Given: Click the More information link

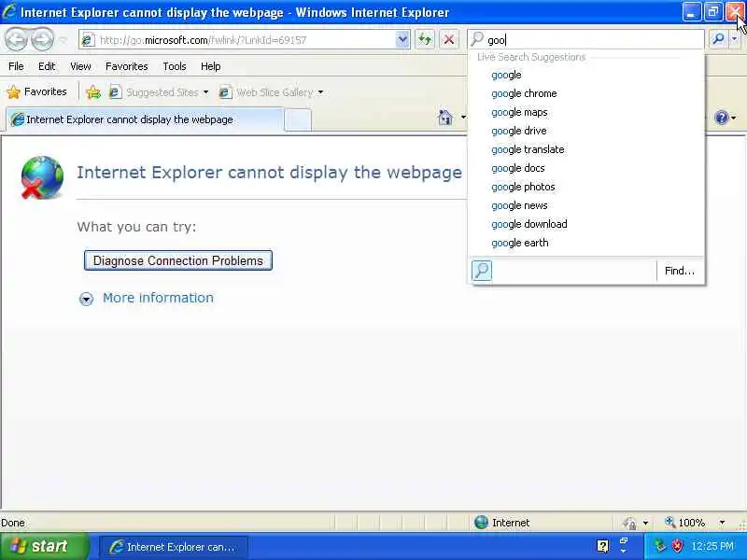Looking at the screenshot, I should (x=158, y=298).
